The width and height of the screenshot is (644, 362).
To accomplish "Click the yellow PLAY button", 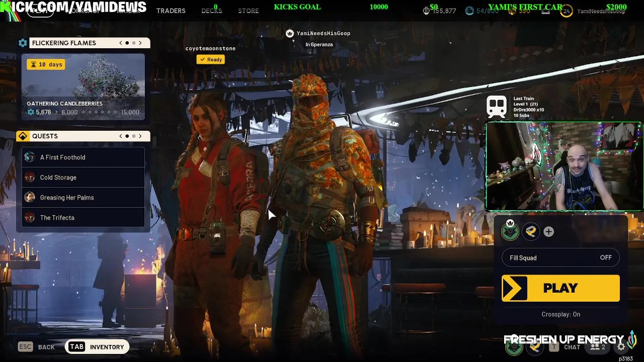I will click(560, 288).
